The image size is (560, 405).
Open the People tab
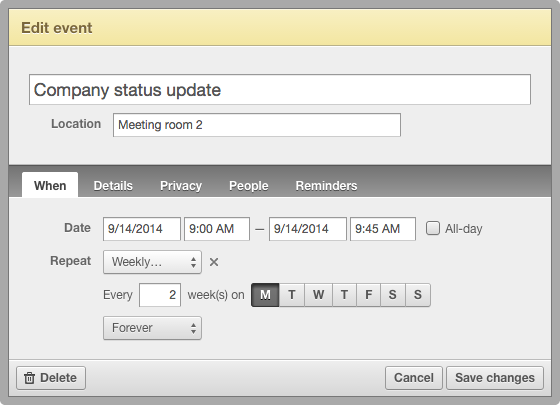249,186
